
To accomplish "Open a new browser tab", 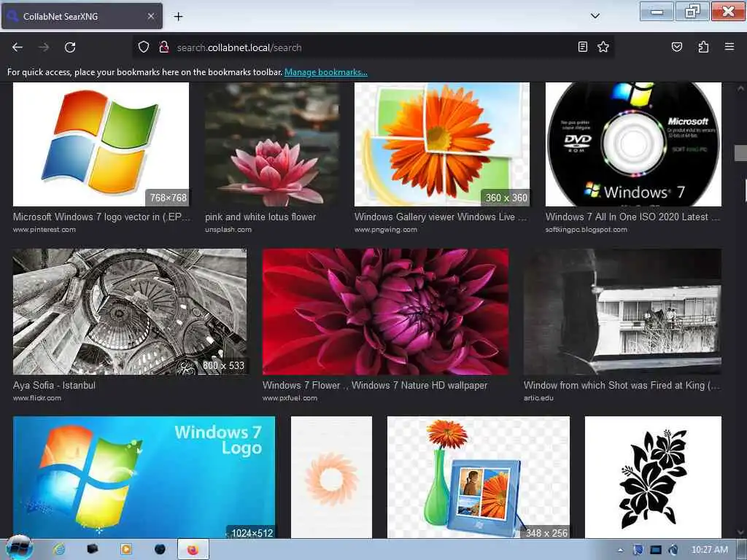I will pyautogui.click(x=178, y=17).
